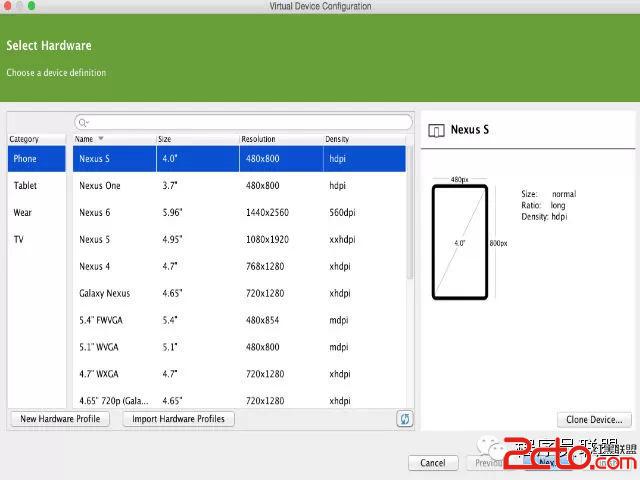Select the Nexus 4 device row
Image resolution: width=640 pixels, height=480 pixels.
coord(239,267)
